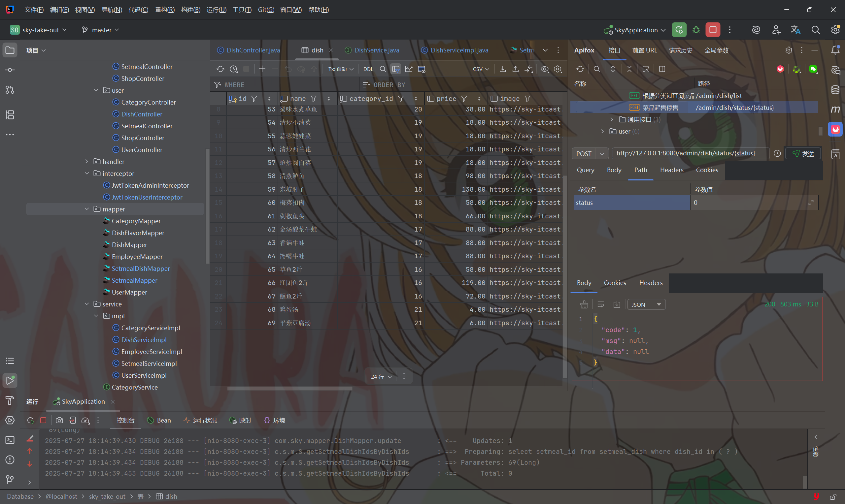
Task: Collapse the mapper folder
Action: coord(87,209)
